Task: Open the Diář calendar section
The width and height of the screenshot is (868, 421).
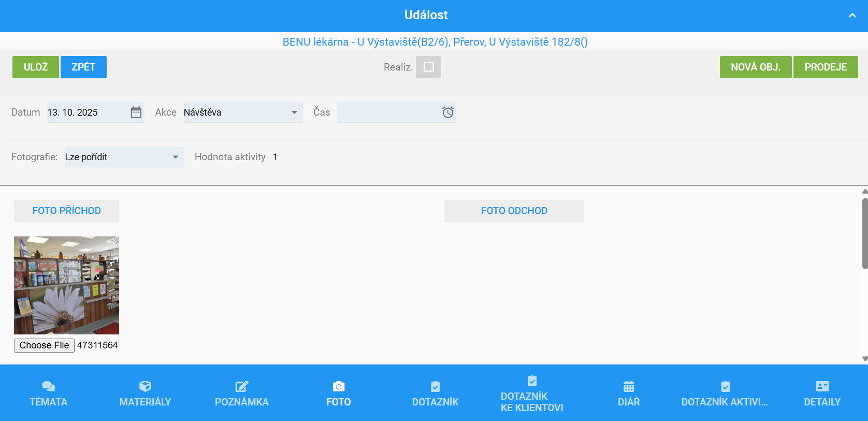Action: click(628, 394)
